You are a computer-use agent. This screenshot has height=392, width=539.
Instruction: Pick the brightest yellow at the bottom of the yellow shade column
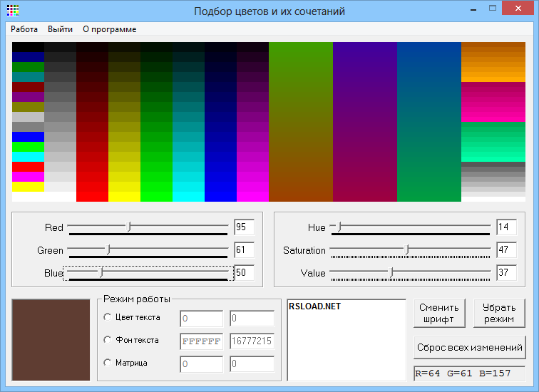coord(125,197)
